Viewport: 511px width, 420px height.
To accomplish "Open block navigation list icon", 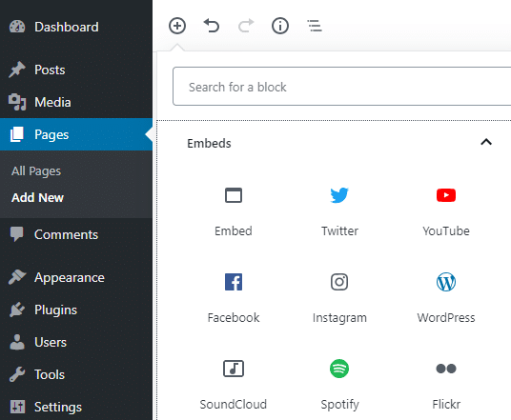I will click(315, 26).
